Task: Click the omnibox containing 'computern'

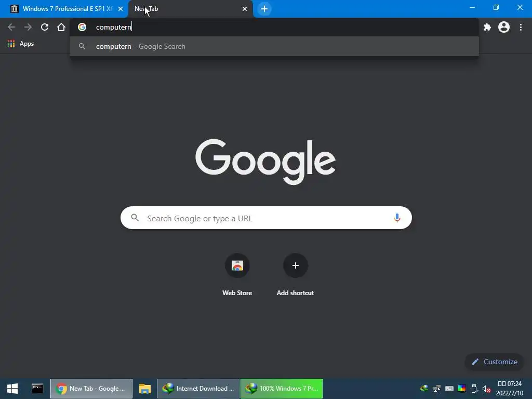Action: (274, 27)
